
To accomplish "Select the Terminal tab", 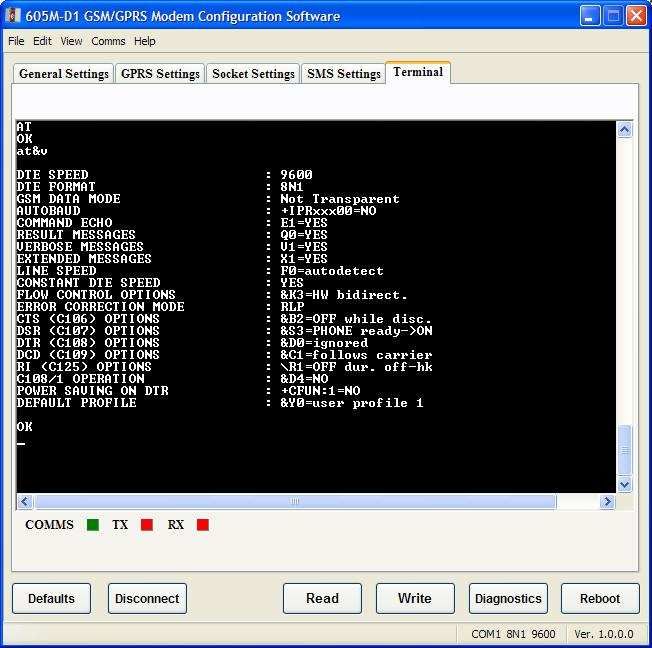I will pyautogui.click(x=418, y=72).
